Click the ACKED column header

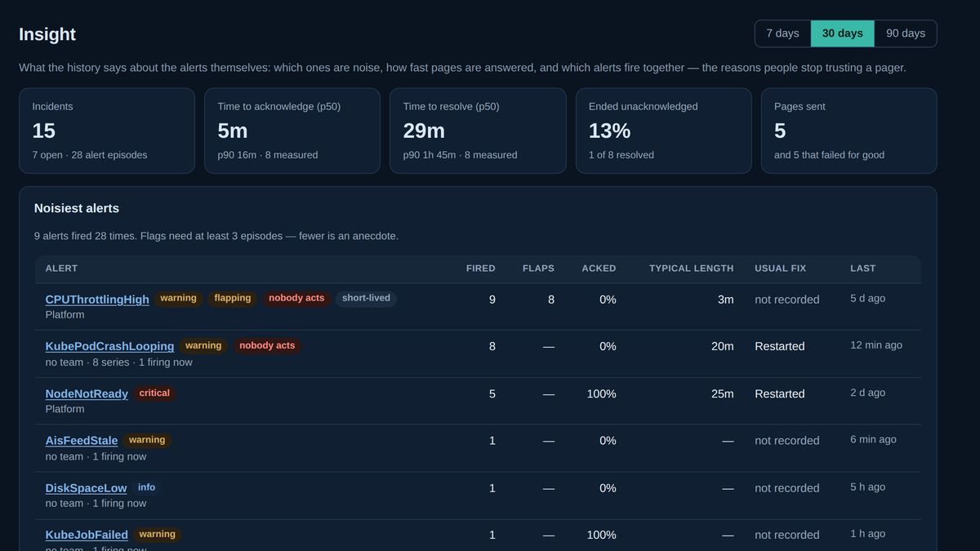pyautogui.click(x=599, y=269)
